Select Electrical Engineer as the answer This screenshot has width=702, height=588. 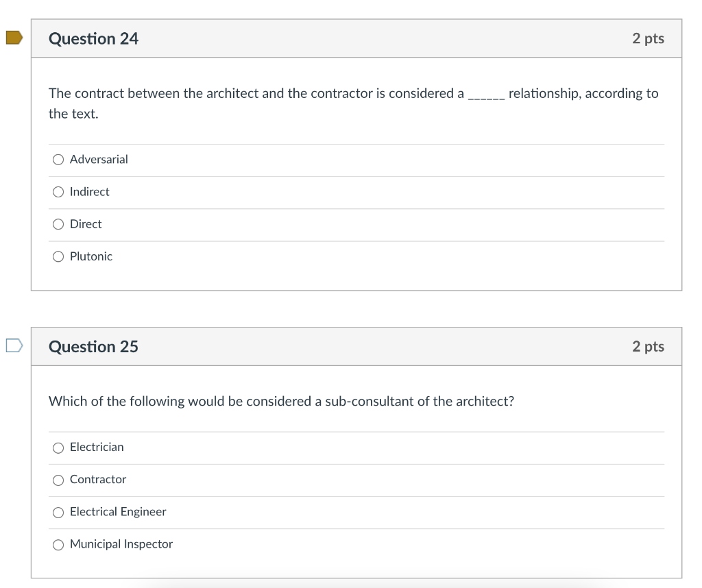[x=59, y=512]
